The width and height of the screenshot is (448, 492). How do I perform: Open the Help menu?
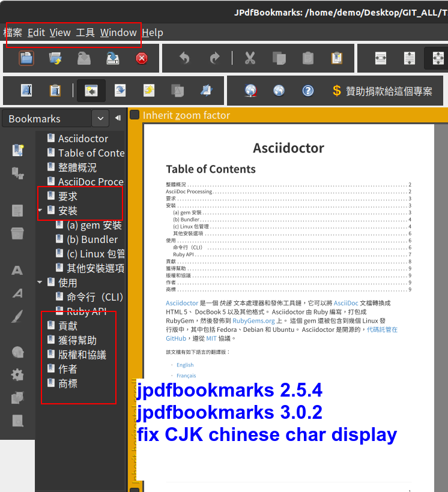pyautogui.click(x=153, y=32)
